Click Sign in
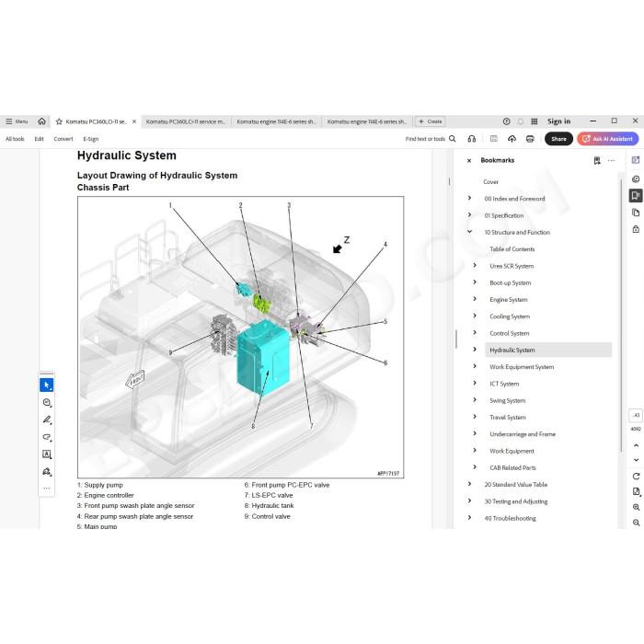The image size is (644, 644). (x=558, y=121)
